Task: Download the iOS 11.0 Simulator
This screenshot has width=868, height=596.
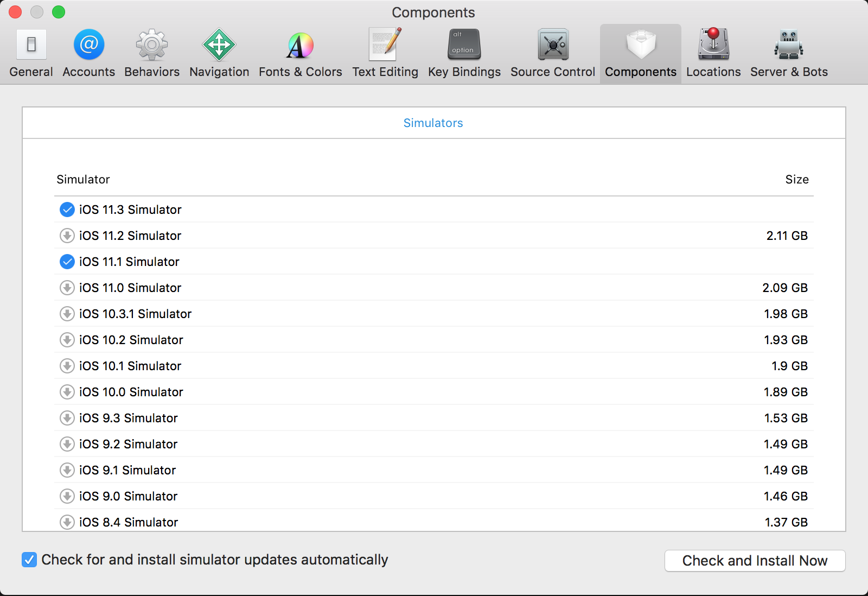Action: pyautogui.click(x=67, y=288)
